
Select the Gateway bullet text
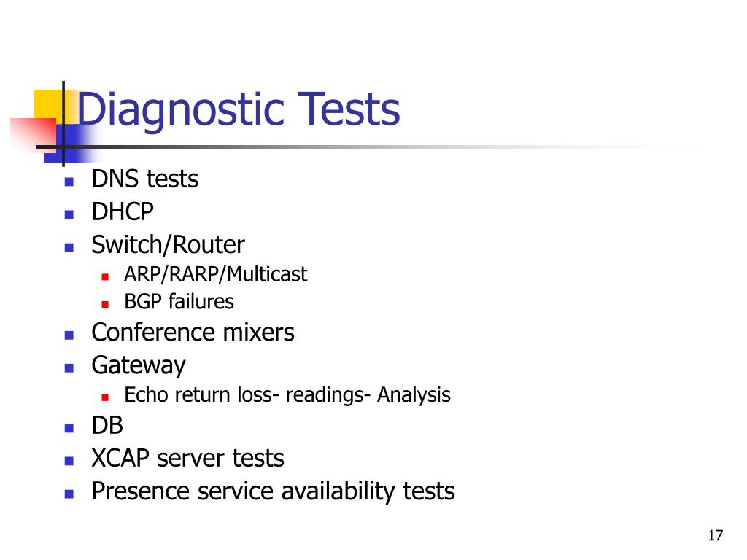[x=139, y=366]
